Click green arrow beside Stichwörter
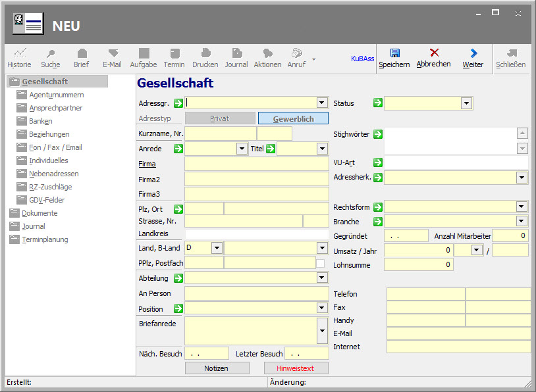536x392 pixels. 377,134
